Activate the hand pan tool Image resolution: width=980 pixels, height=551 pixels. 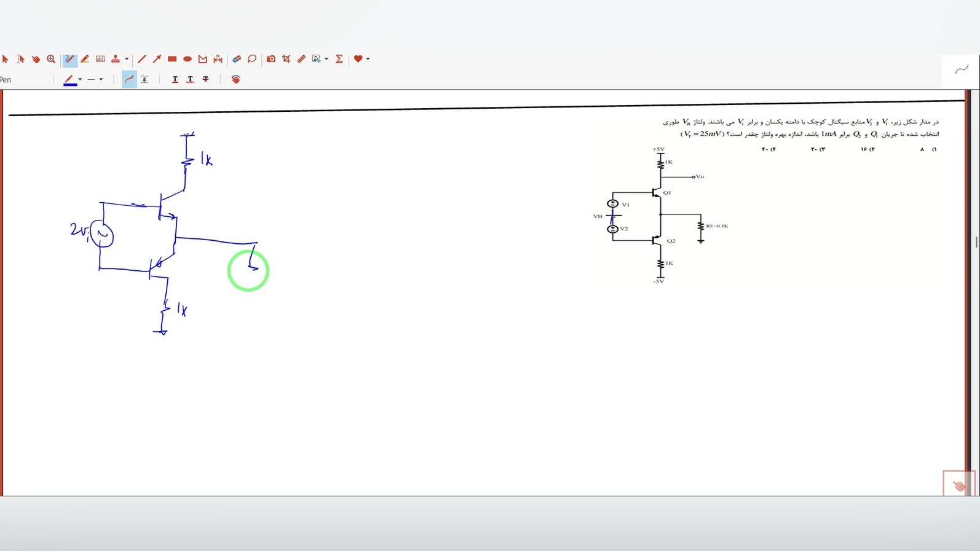[x=36, y=59]
